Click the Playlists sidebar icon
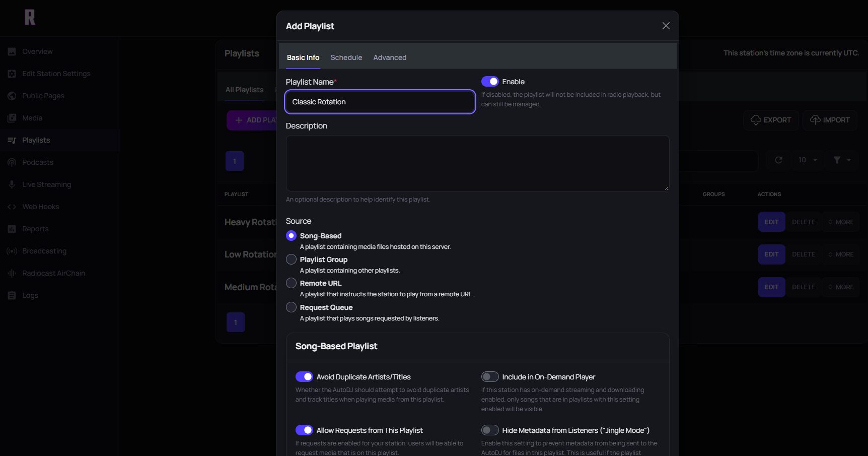868x456 pixels. tap(12, 140)
